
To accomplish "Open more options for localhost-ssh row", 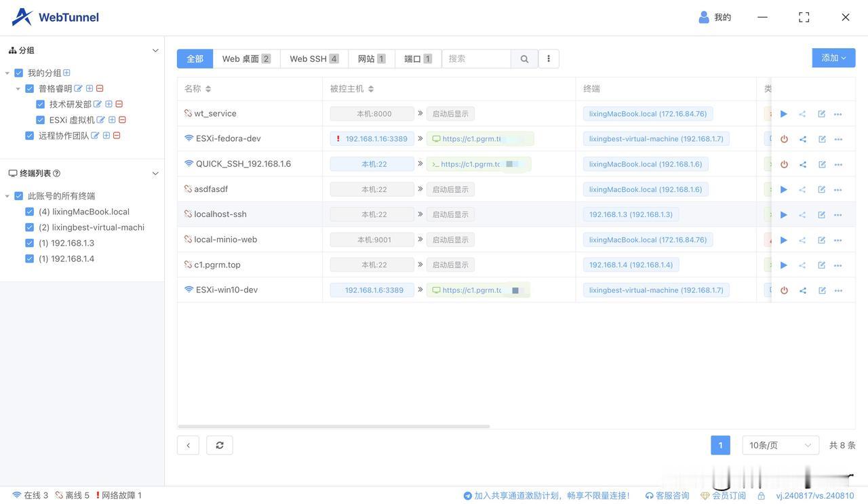I will click(838, 215).
